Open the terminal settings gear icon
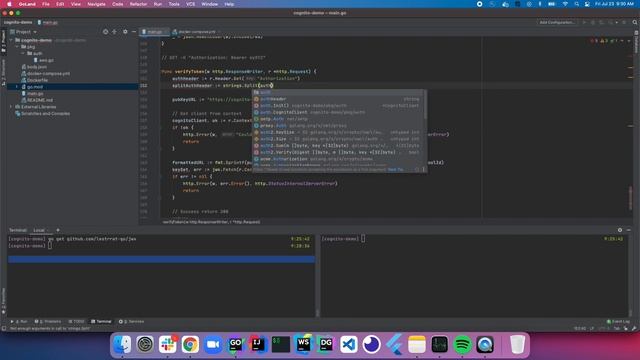This screenshot has width=640, height=360. click(x=620, y=230)
